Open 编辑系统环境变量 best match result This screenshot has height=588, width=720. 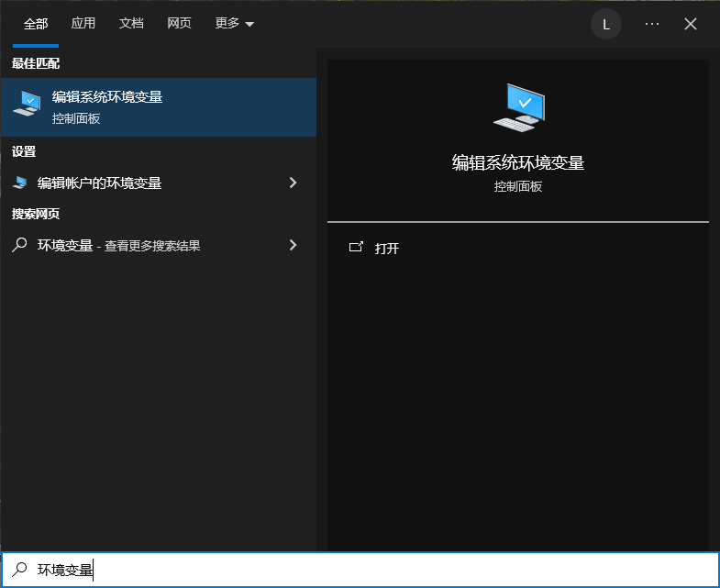tap(159, 107)
